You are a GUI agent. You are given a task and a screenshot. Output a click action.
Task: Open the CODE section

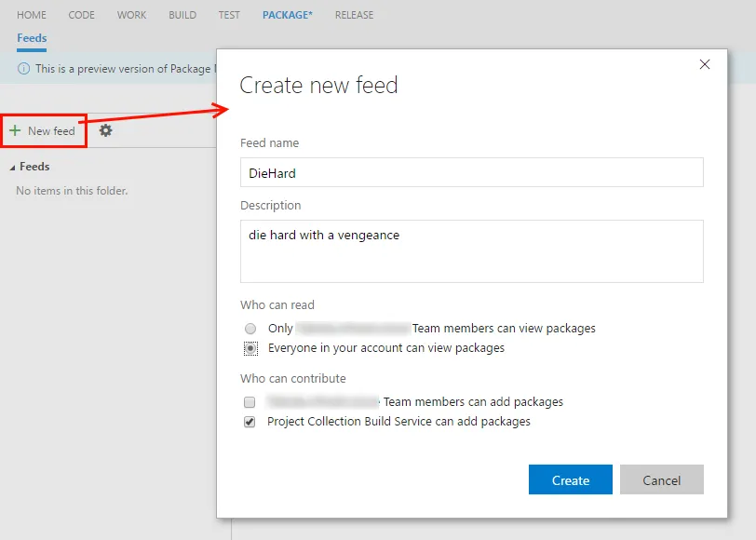[81, 15]
